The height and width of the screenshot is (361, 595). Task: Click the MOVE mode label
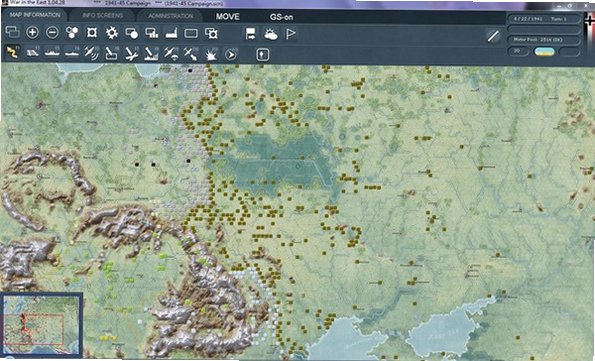click(228, 17)
